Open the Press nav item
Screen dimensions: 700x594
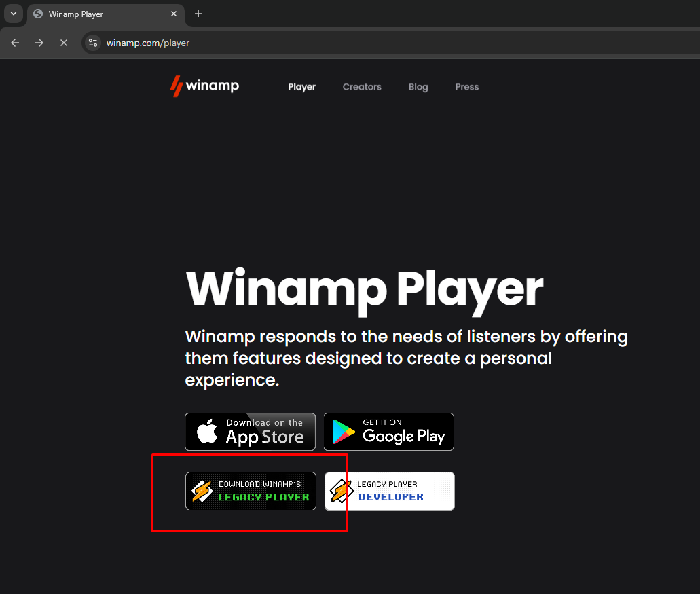coord(467,87)
